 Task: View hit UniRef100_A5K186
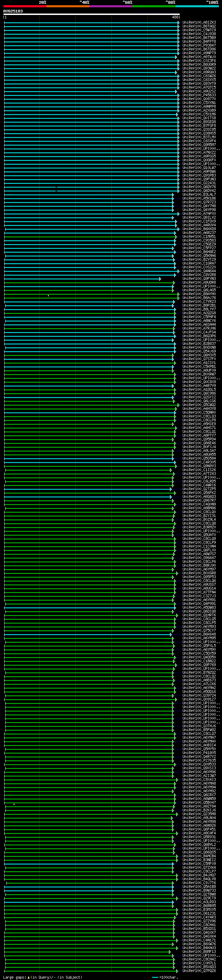click(x=199, y=198)
